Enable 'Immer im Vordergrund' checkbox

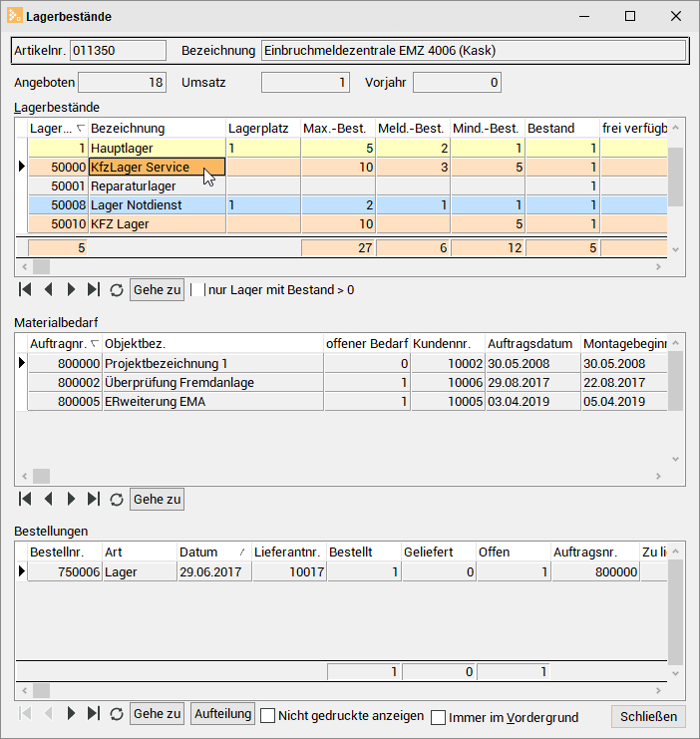[439, 717]
